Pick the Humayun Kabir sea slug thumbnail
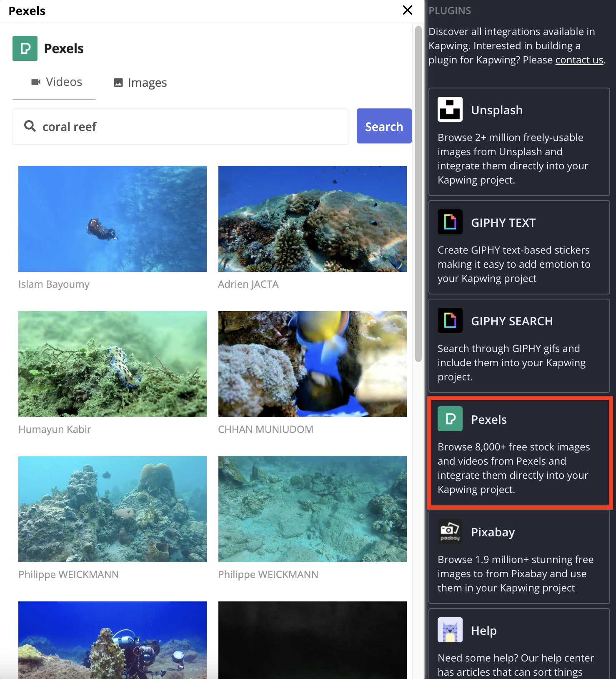The image size is (616, 679). (x=113, y=364)
